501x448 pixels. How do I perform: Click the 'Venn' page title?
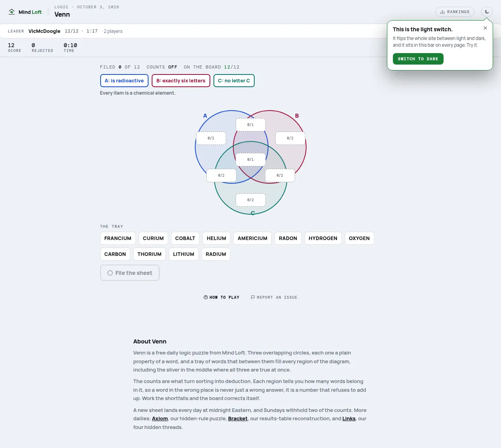[62, 15]
